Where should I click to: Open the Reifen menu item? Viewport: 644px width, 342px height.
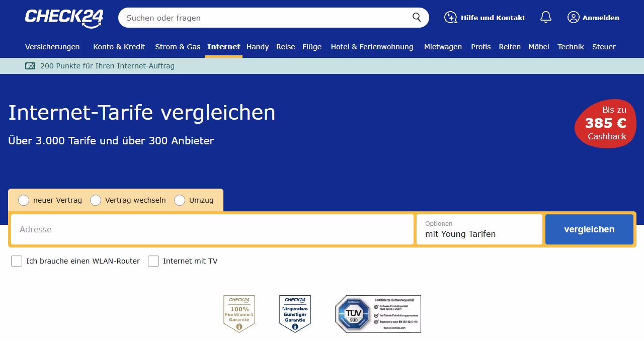[510, 47]
